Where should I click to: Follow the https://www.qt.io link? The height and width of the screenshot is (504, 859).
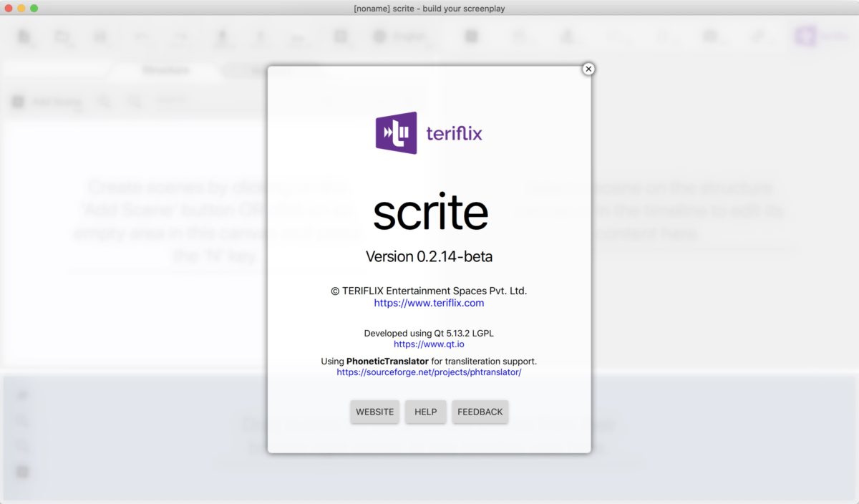tap(429, 344)
